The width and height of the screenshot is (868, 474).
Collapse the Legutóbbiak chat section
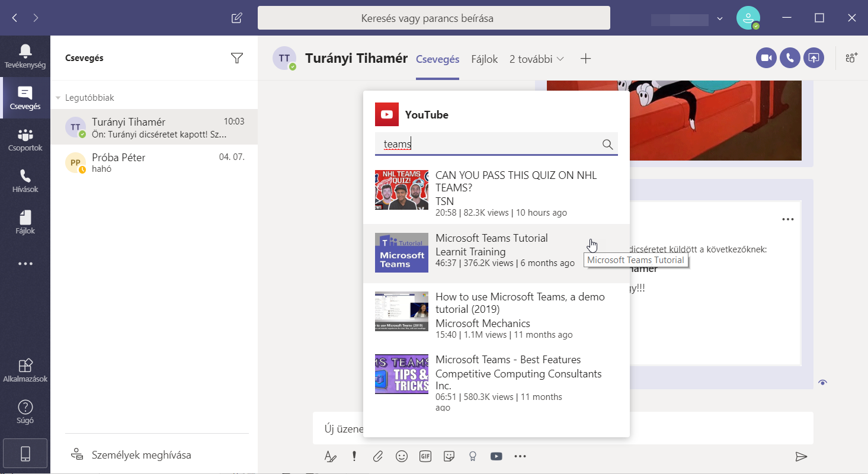pyautogui.click(x=59, y=98)
